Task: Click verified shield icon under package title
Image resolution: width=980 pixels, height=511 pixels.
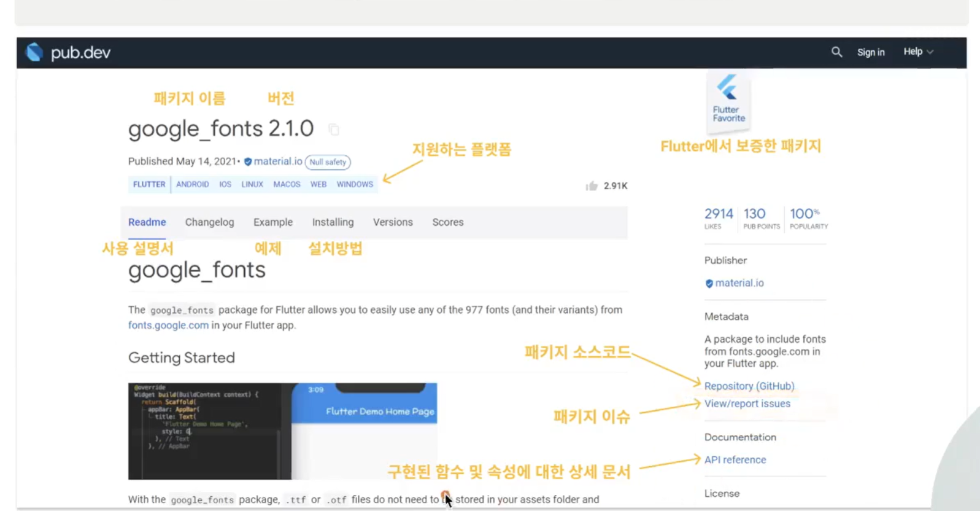Action: (x=248, y=162)
